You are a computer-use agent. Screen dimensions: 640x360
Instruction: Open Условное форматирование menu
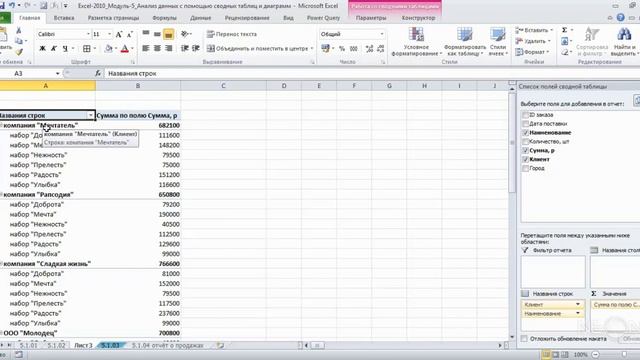click(x=416, y=42)
